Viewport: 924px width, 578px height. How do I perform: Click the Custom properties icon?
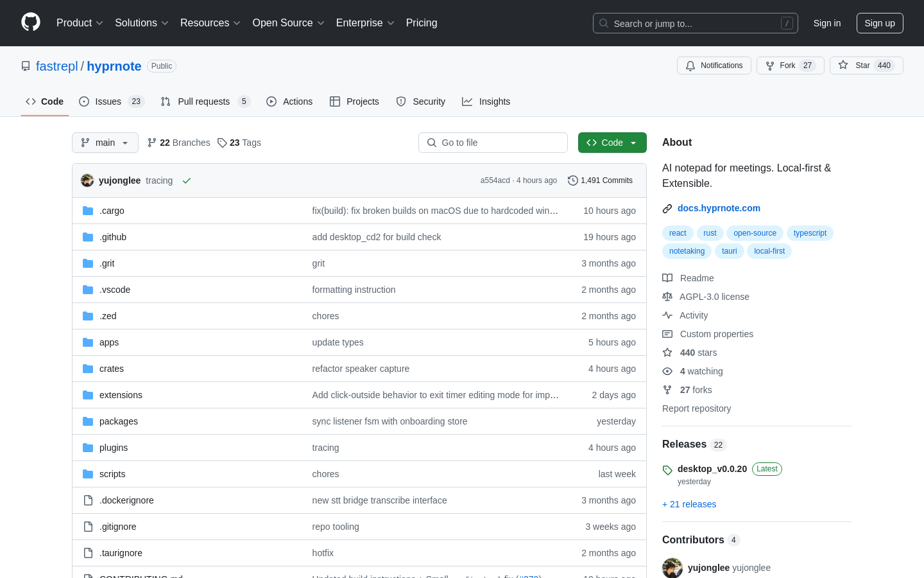click(667, 334)
